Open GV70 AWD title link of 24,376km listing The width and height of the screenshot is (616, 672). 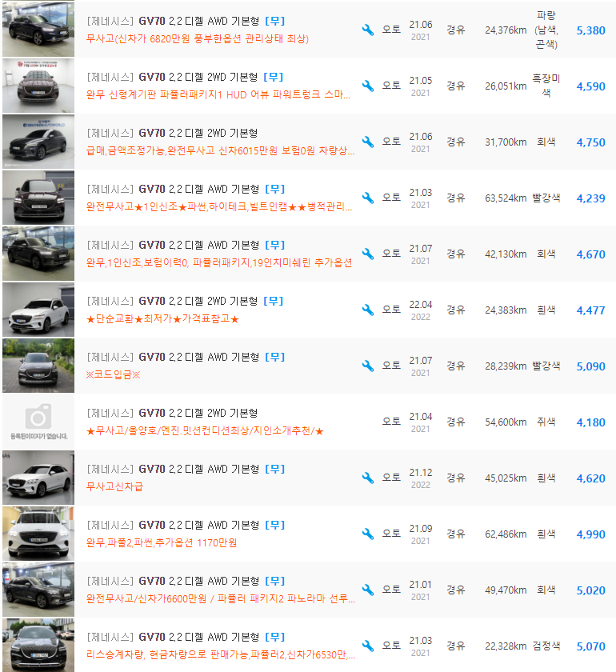point(186,21)
